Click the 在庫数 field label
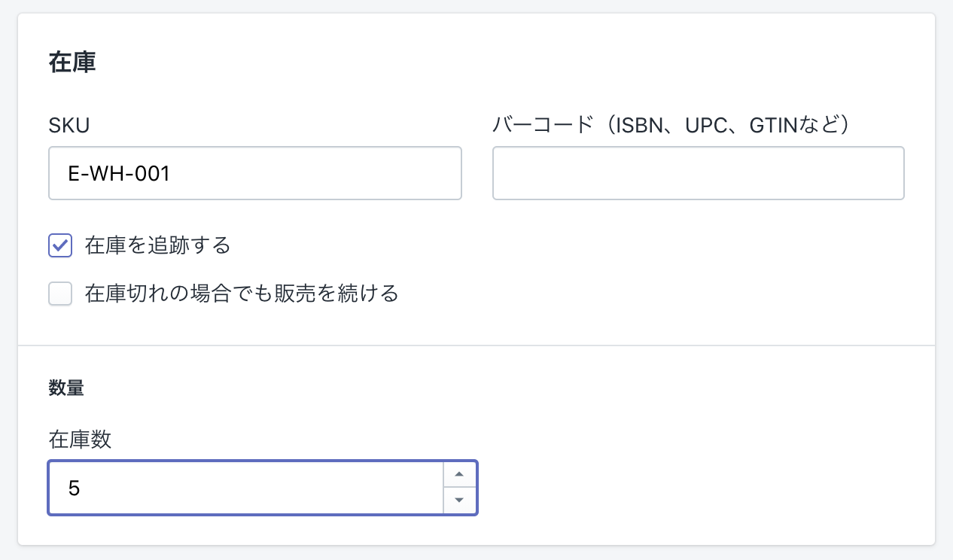The height and width of the screenshot is (560, 953). point(80,440)
